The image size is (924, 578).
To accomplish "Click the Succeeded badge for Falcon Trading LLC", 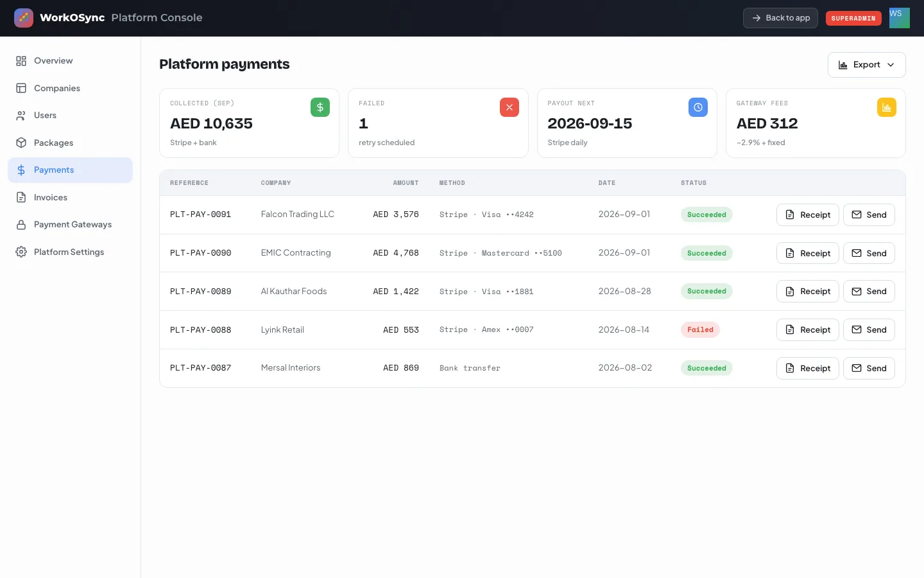I will point(706,215).
